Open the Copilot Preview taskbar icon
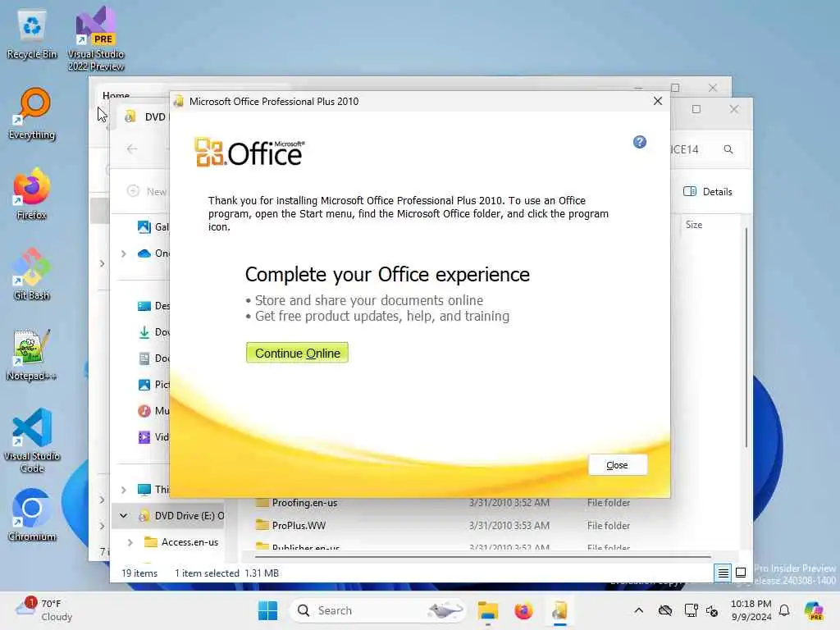840x630 pixels. point(815,610)
